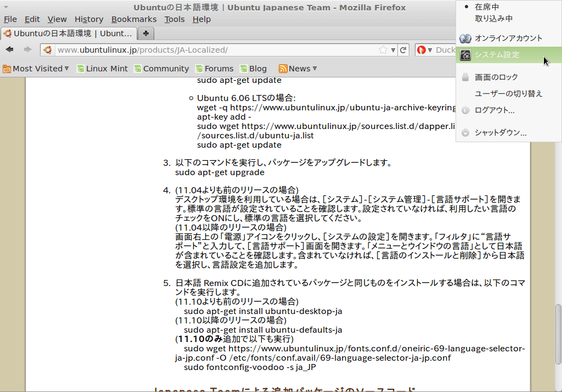Open the Linux Mint bookmark
This screenshot has width=562, height=392.
click(103, 69)
